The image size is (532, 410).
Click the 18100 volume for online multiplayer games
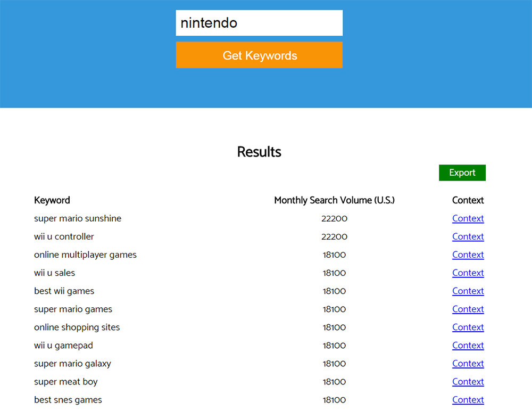coord(334,255)
